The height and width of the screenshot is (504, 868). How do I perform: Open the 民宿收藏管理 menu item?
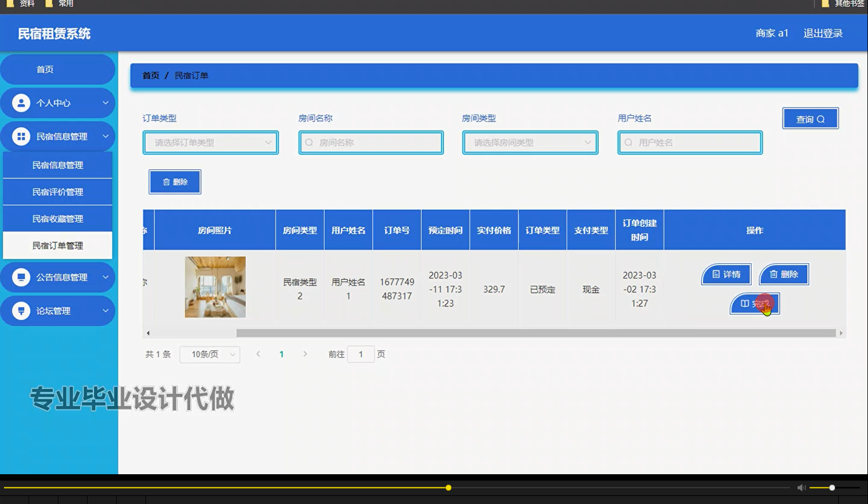[57, 218]
